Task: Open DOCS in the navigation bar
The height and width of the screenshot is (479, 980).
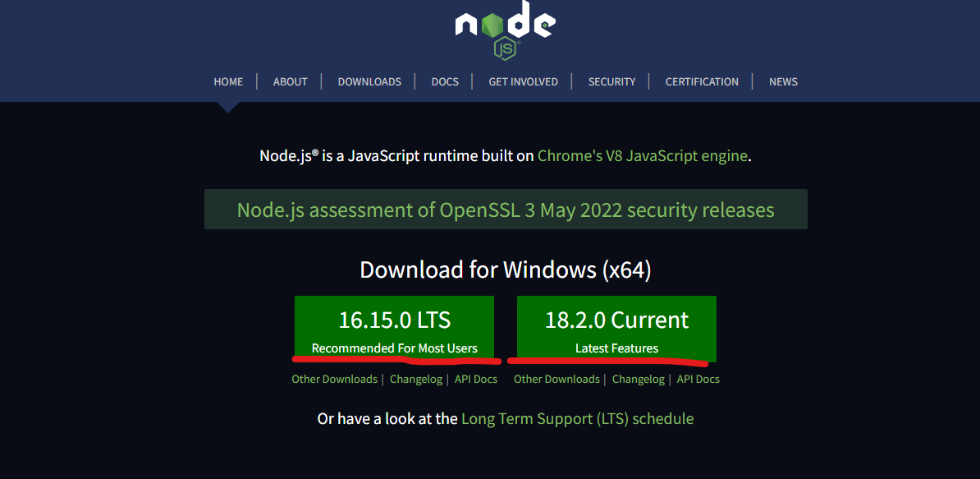Action: [x=445, y=81]
